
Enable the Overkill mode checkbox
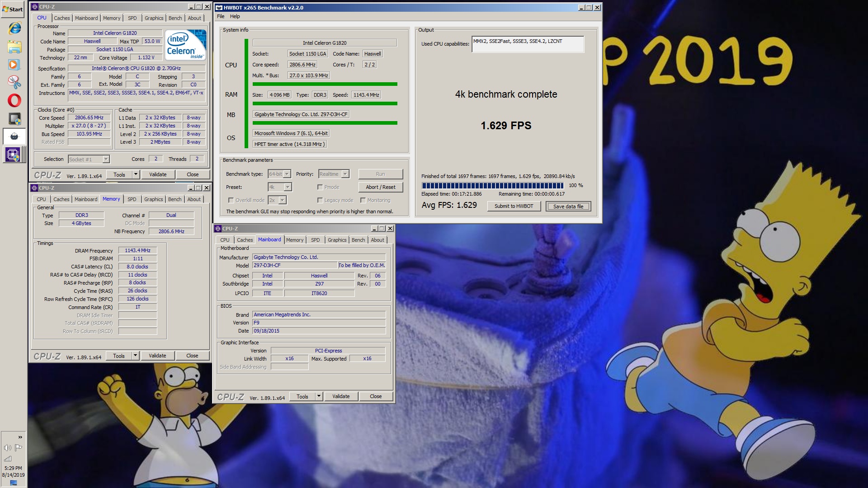coord(231,200)
